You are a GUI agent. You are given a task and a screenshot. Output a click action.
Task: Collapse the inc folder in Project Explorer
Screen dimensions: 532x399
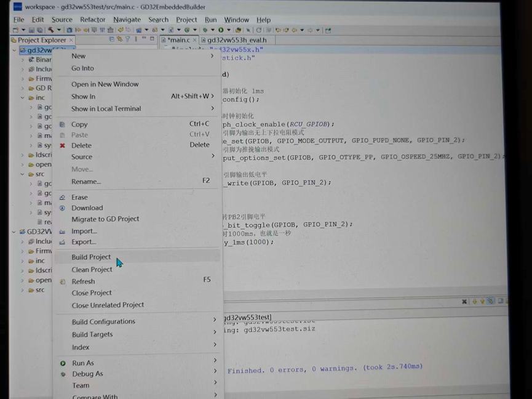23,97
